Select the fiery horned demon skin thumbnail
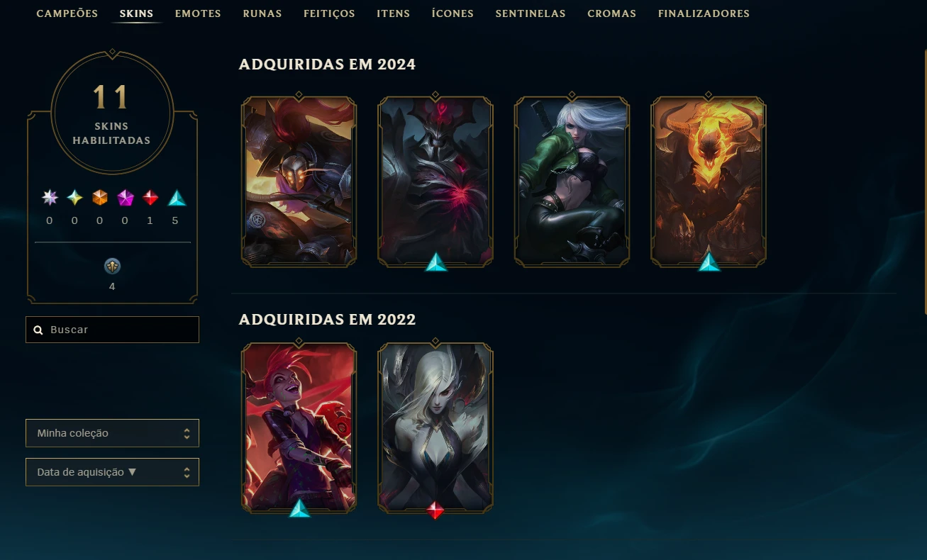 tap(709, 181)
